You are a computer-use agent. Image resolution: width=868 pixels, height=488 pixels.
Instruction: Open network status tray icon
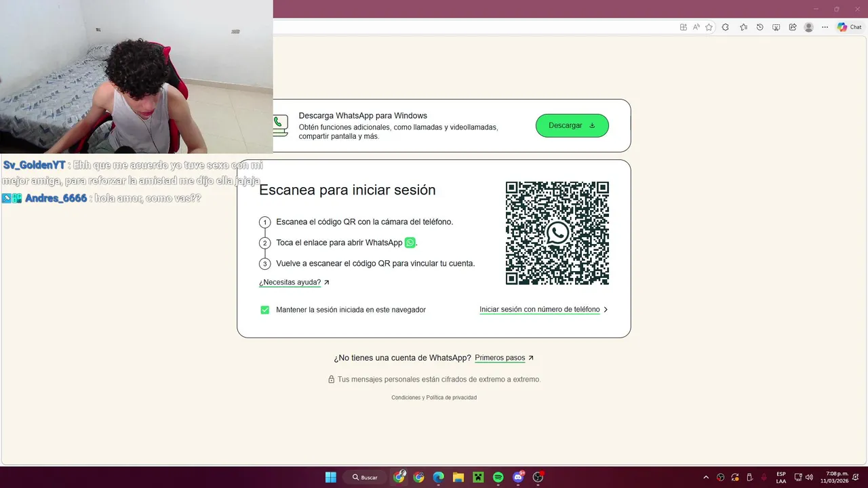[x=798, y=477]
